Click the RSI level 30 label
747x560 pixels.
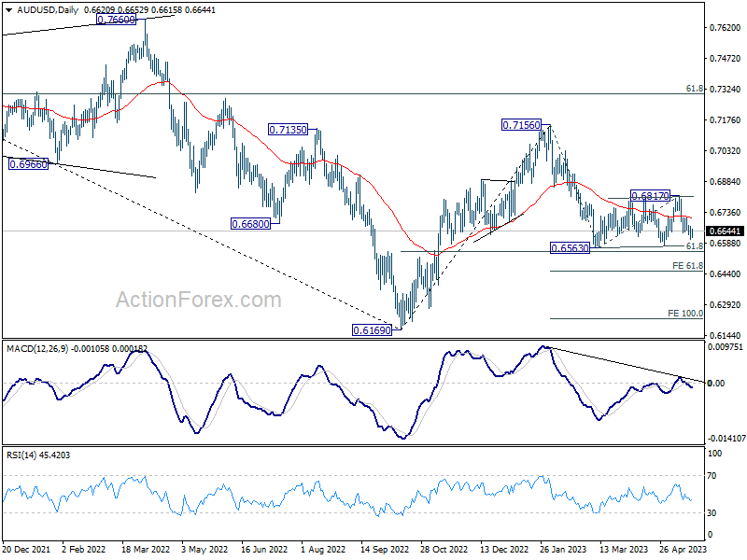[x=712, y=512]
